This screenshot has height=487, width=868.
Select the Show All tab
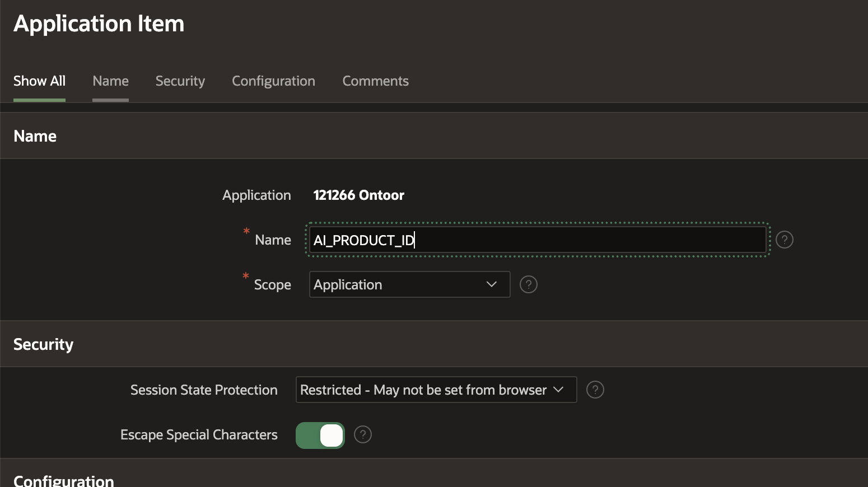39,81
